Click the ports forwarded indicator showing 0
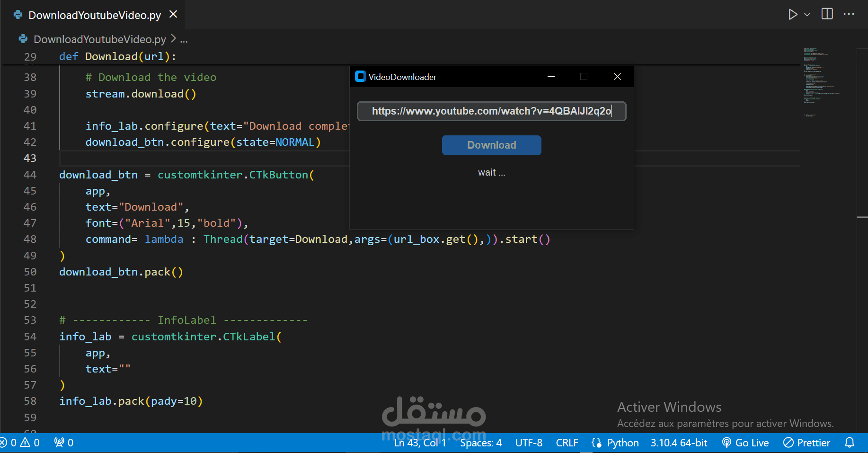The image size is (868, 453). pyautogui.click(x=64, y=443)
